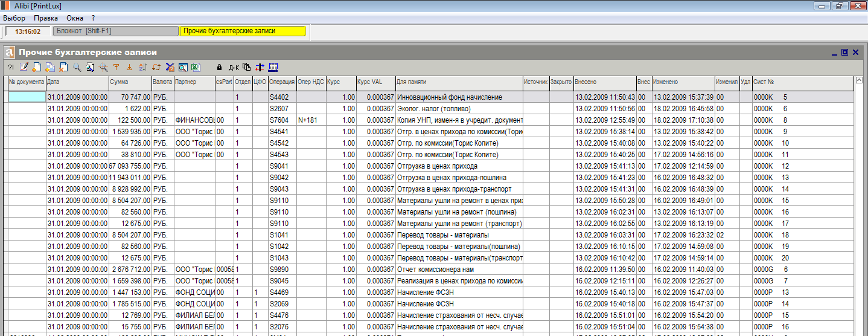This screenshot has height=336, width=868.
Task: Click sum value 67 093 755.00
Action: [x=130, y=166]
